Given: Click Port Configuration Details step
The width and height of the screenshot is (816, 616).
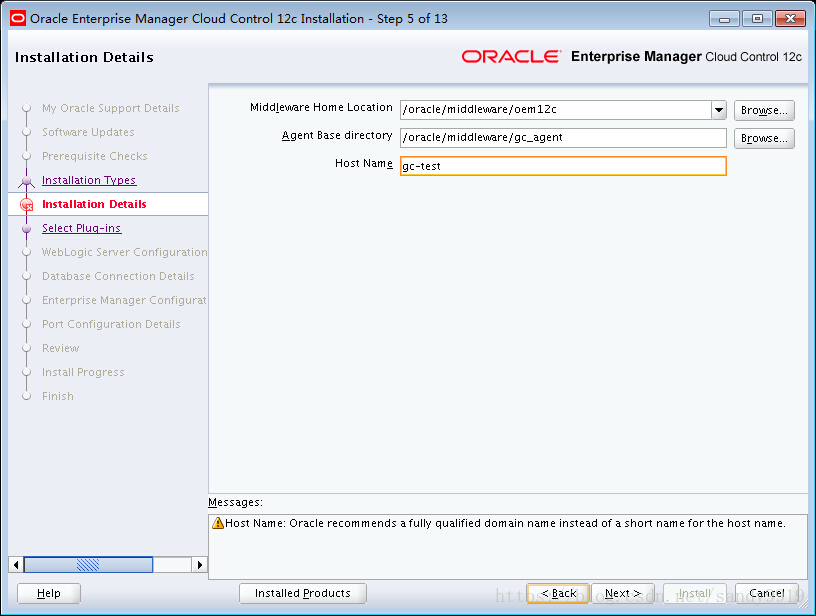Looking at the screenshot, I should (x=111, y=324).
